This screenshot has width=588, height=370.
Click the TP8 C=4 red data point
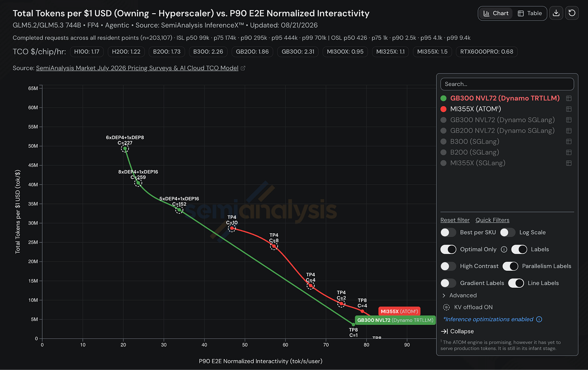(362, 311)
